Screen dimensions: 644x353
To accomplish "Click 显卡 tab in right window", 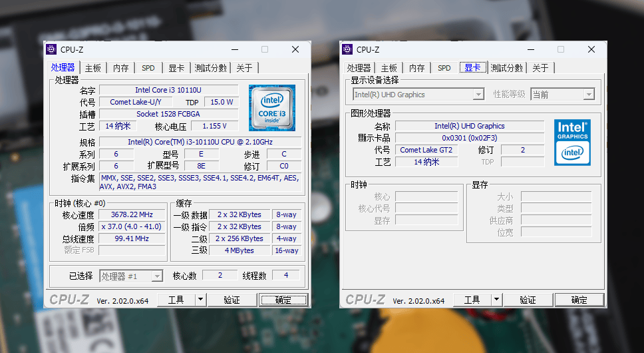I will pyautogui.click(x=473, y=67).
